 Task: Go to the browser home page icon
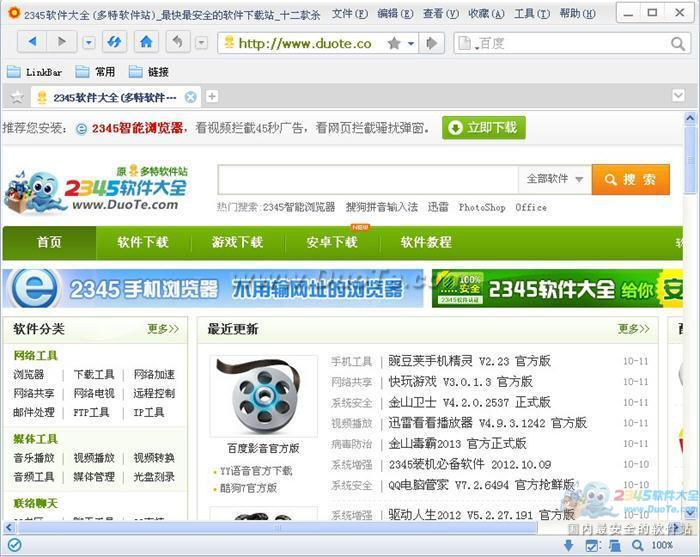tap(146, 42)
